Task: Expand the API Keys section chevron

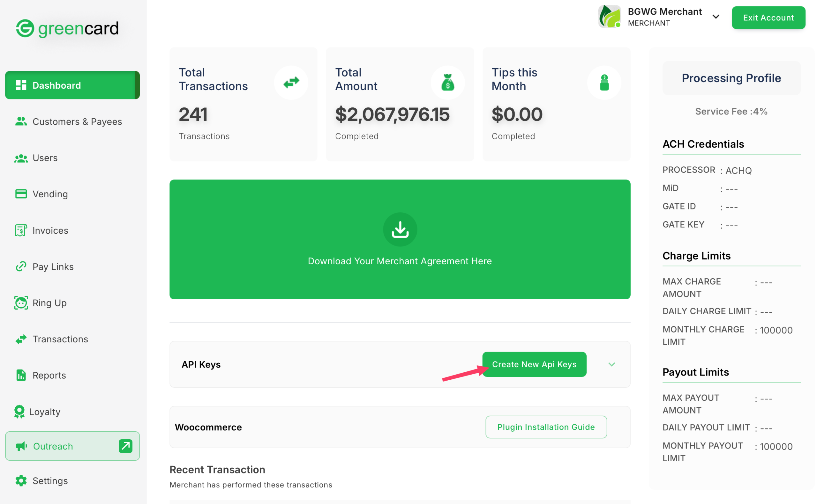Action: click(611, 364)
